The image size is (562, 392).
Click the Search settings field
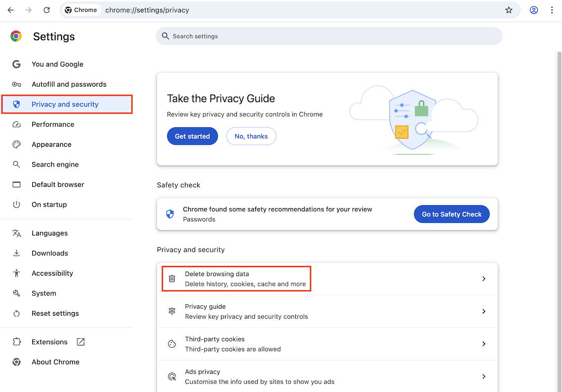coord(329,36)
